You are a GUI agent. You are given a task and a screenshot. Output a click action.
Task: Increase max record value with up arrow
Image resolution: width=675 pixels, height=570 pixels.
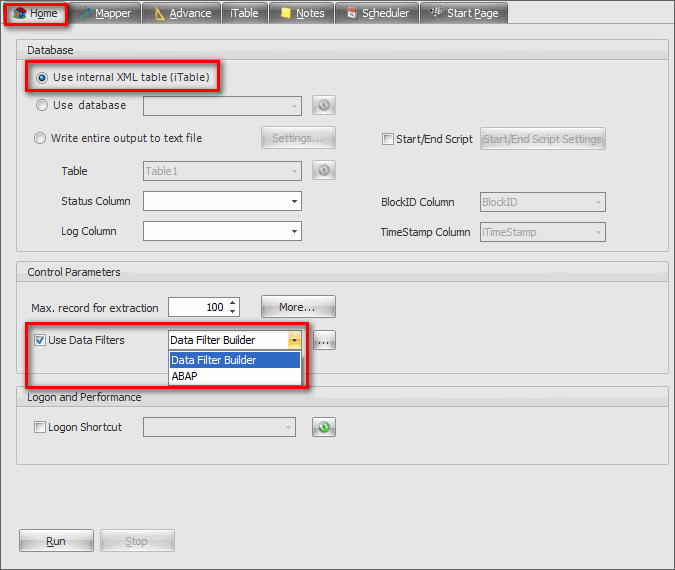click(x=232, y=303)
